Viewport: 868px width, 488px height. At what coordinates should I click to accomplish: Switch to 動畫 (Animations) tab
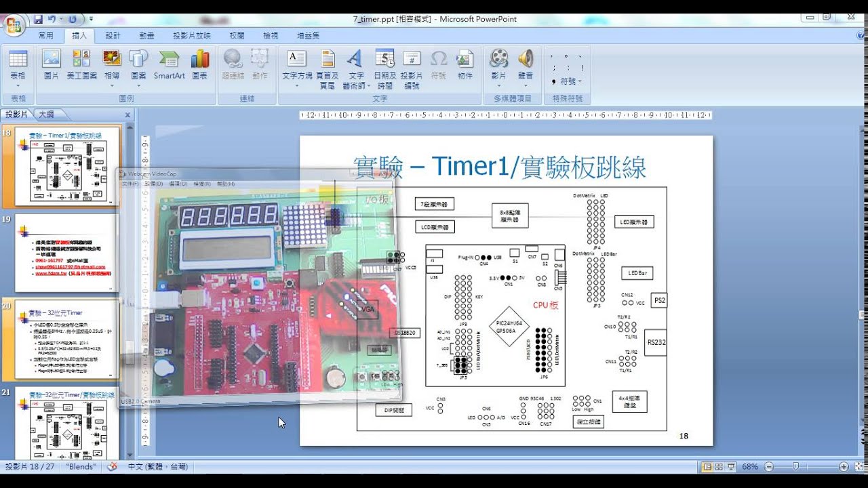click(146, 36)
